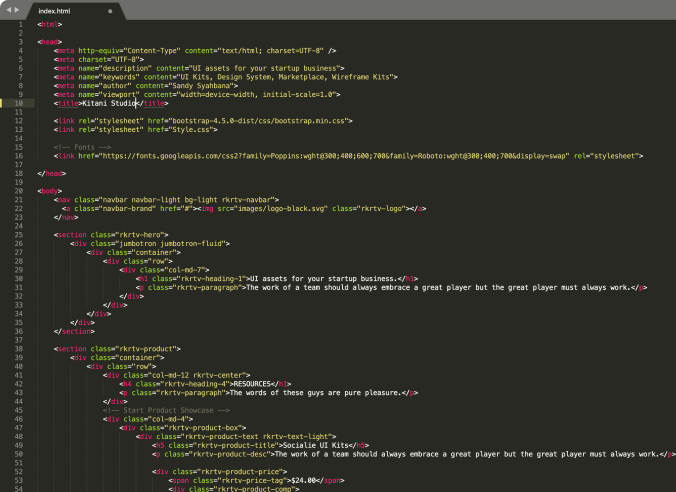Viewport: 676px width, 492px height.
Task: Click 'RESOURCES' heading text on line 42
Action: (252, 384)
